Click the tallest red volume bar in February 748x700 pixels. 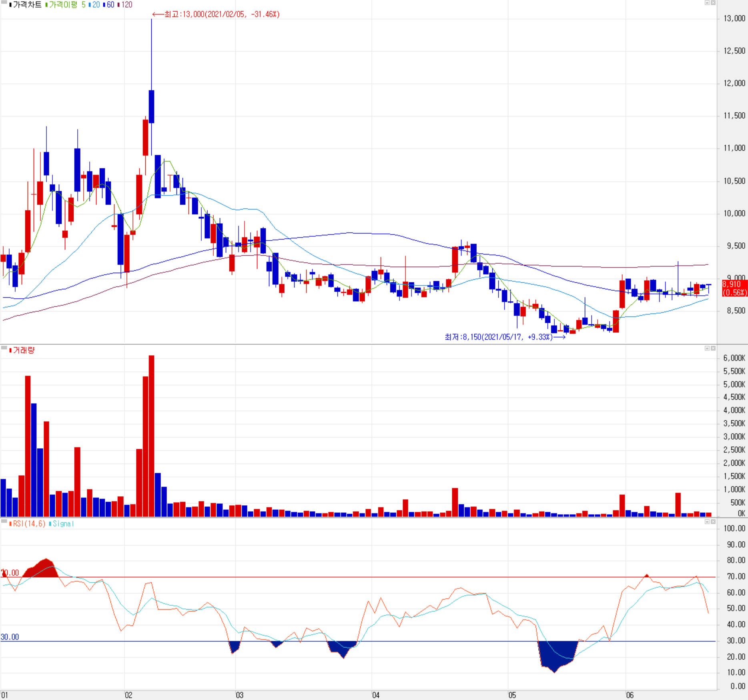151,436
